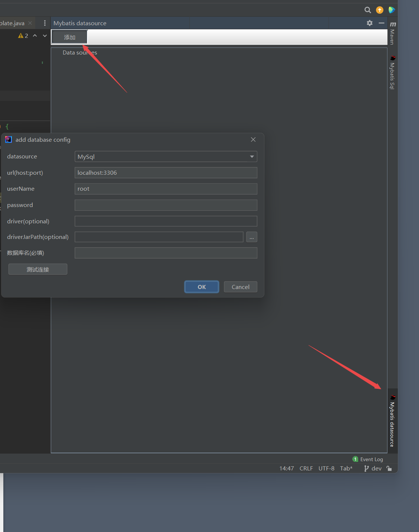The height and width of the screenshot is (532, 419).
Task: Click the orange update arrow icon
Action: click(x=380, y=10)
